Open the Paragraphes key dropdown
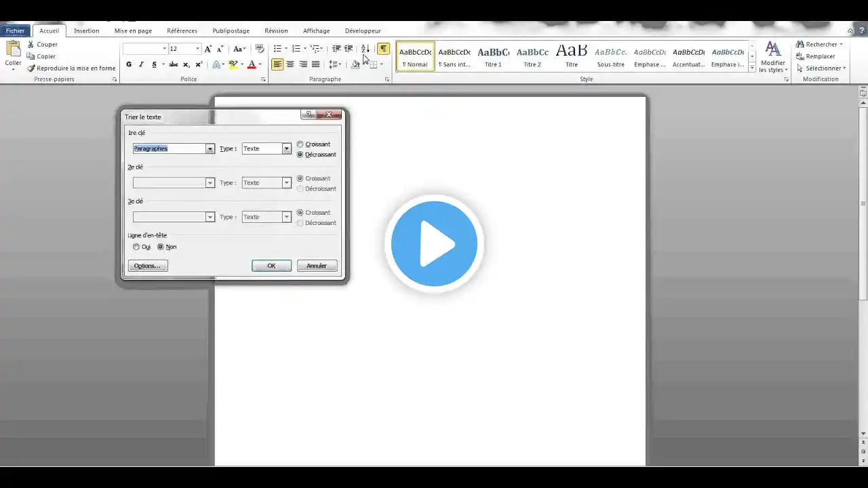 210,148
